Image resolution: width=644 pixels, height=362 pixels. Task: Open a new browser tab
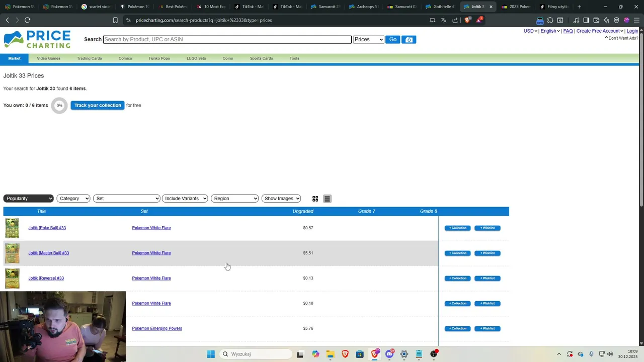tap(579, 7)
